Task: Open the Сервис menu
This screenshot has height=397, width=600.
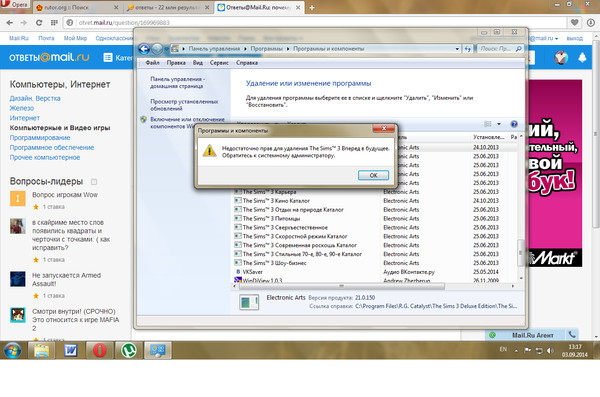Action: [219, 62]
